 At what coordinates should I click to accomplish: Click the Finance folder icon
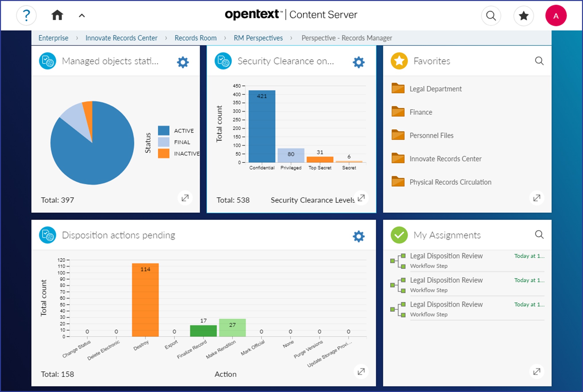pyautogui.click(x=398, y=111)
